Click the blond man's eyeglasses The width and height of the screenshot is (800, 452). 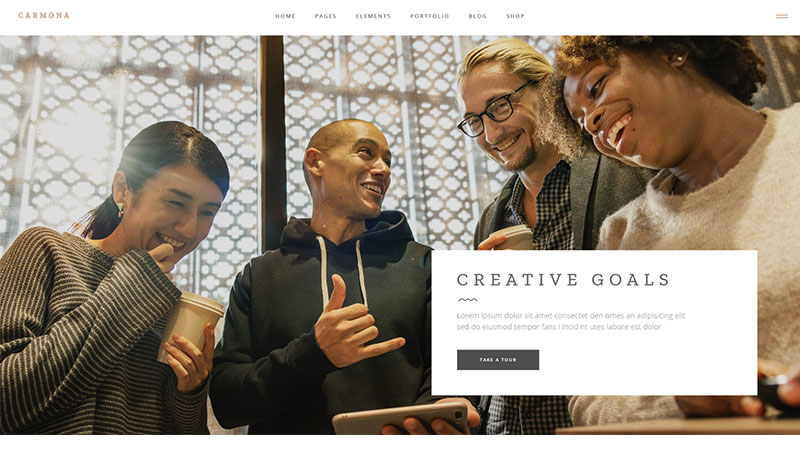point(494,113)
